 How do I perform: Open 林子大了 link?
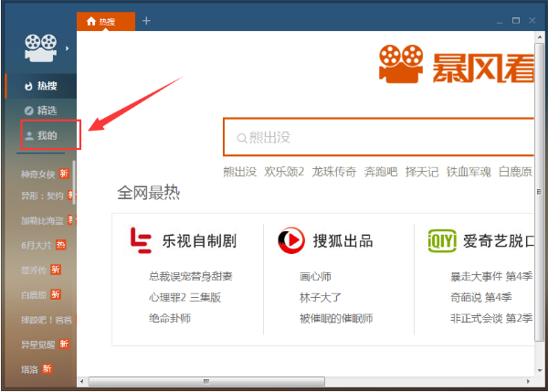point(321,297)
